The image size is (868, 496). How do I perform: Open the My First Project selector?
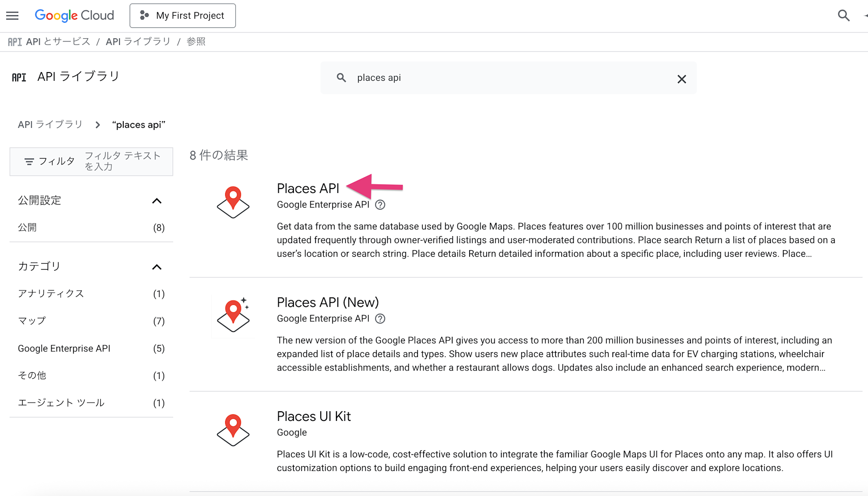pyautogui.click(x=182, y=16)
